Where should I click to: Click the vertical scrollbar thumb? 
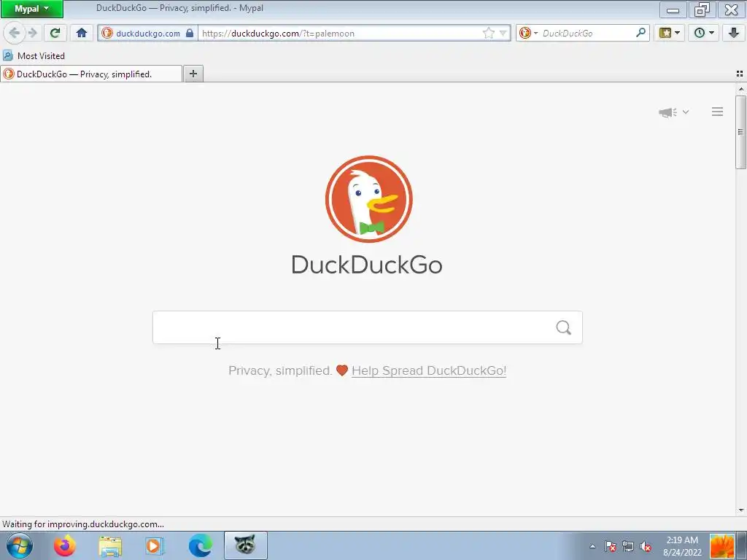[740, 133]
